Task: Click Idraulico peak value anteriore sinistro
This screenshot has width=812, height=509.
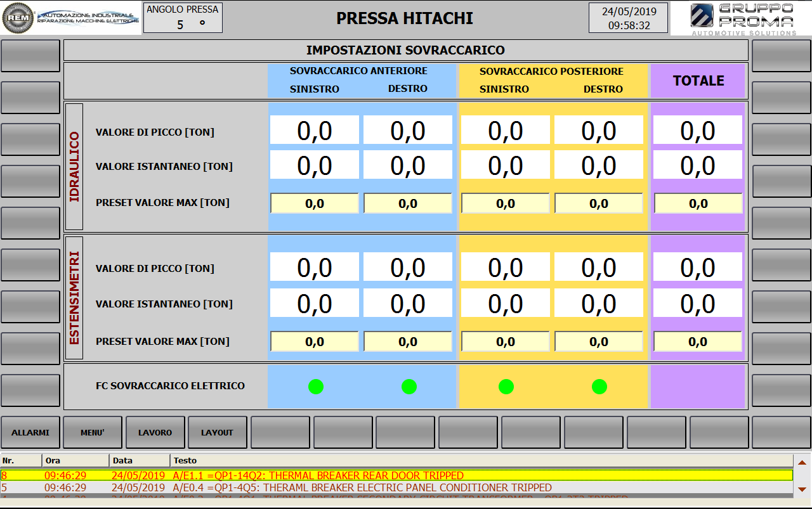Action: tap(315, 131)
